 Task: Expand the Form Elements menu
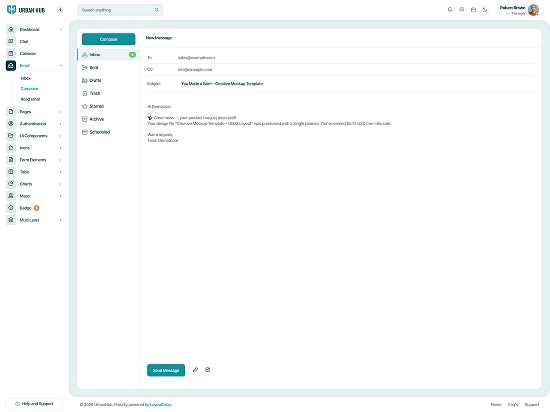34,160
